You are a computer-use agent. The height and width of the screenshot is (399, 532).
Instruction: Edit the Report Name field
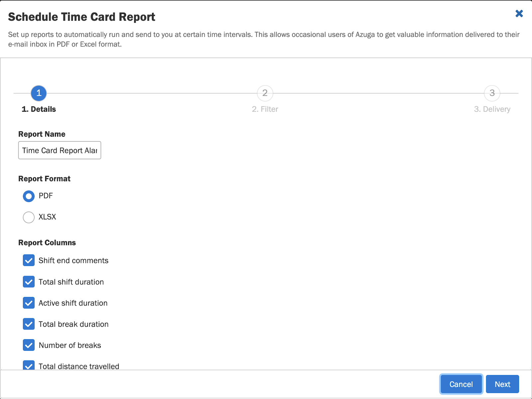60,150
